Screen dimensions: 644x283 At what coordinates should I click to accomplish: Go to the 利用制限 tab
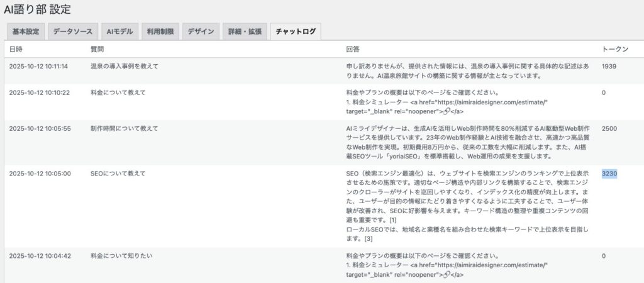pyautogui.click(x=161, y=31)
